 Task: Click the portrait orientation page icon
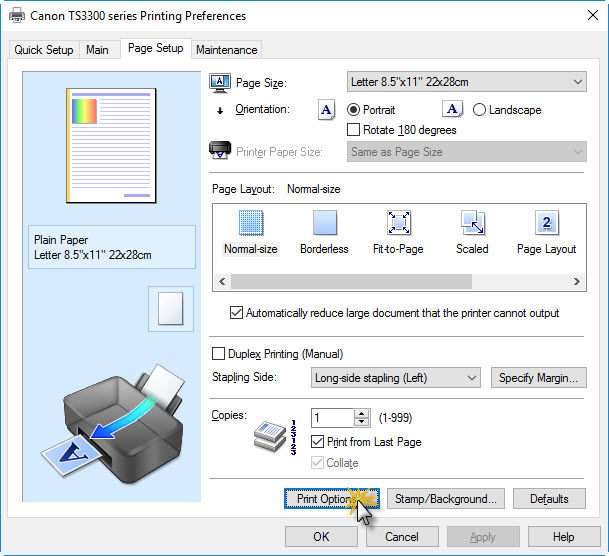point(326,110)
